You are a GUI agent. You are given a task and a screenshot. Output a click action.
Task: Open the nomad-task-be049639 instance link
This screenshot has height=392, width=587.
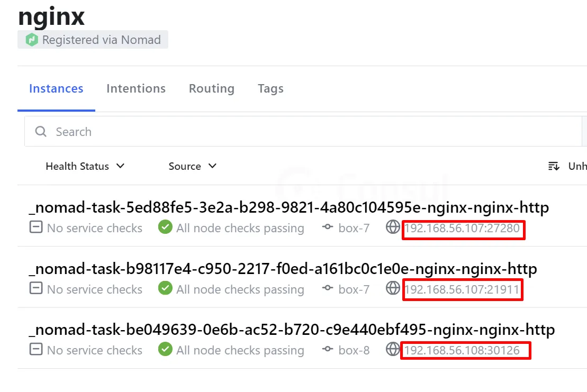click(x=292, y=330)
